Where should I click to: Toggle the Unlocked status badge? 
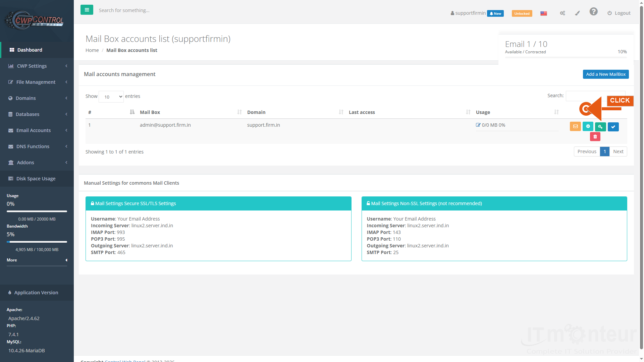pyautogui.click(x=522, y=14)
